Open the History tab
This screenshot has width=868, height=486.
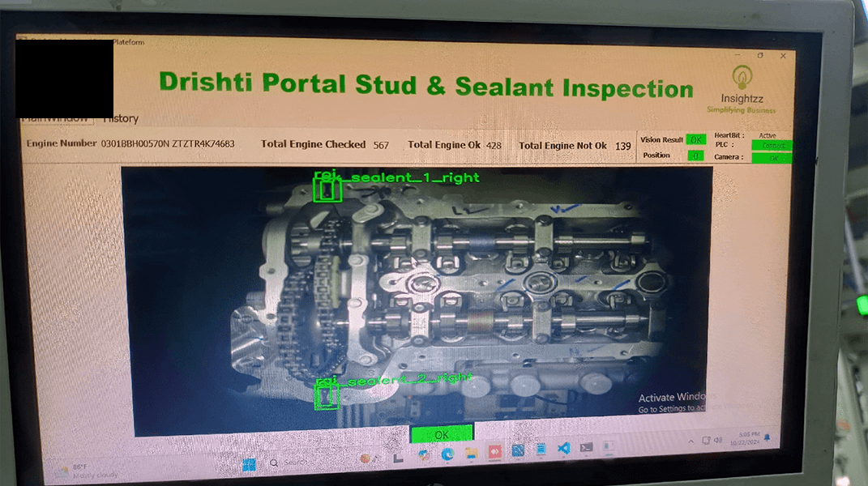[x=121, y=118]
